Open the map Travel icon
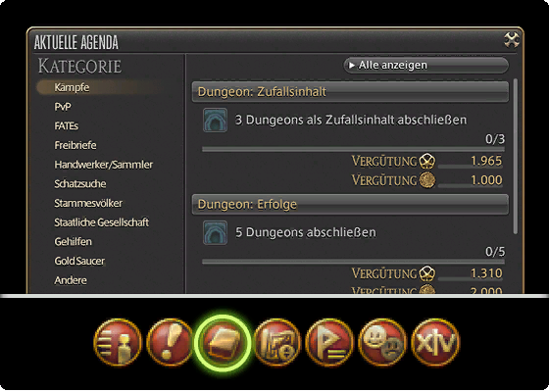The width and height of the screenshot is (549, 392). 276,342
